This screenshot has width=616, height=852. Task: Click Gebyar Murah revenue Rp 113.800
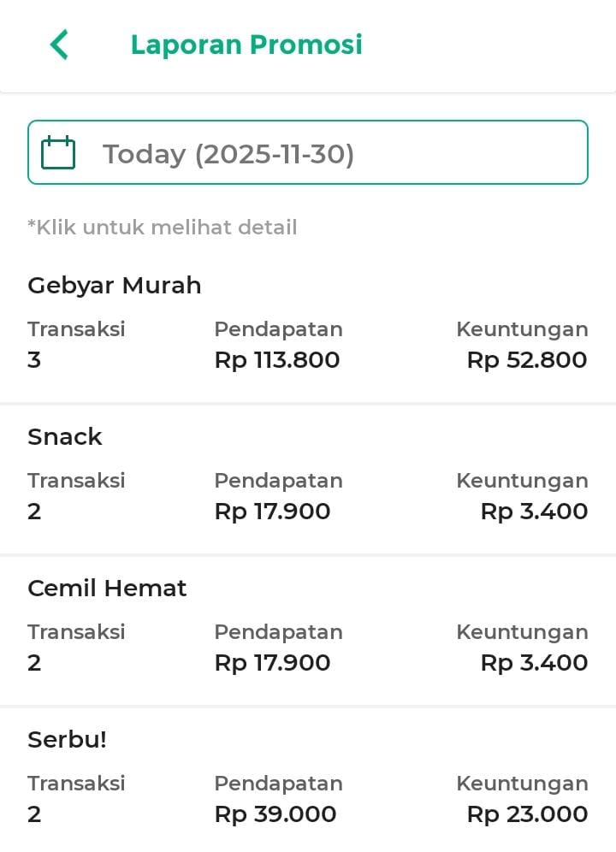[x=277, y=360]
